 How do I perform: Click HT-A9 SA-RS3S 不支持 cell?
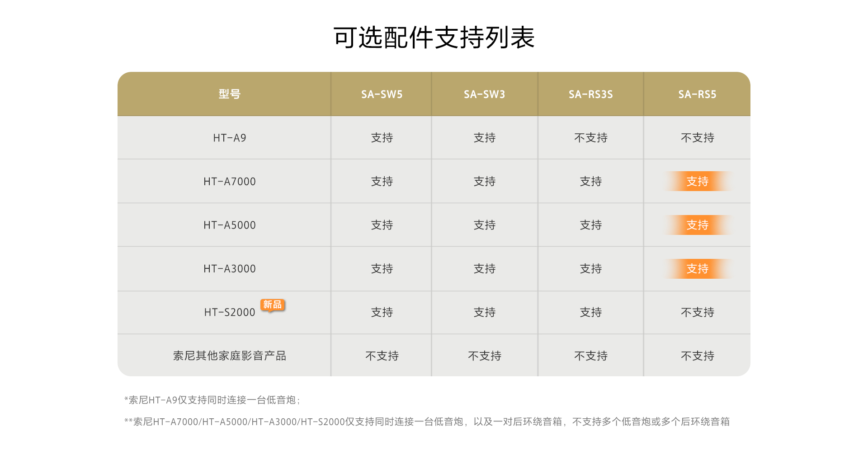[591, 138]
